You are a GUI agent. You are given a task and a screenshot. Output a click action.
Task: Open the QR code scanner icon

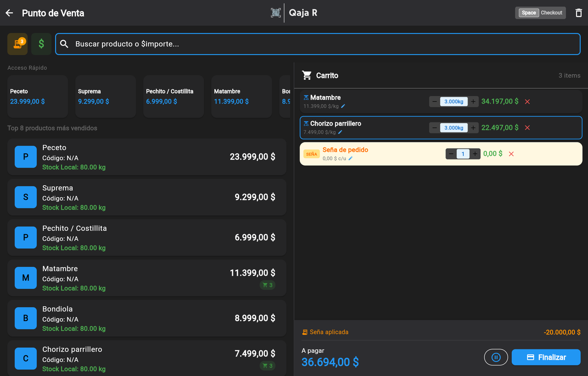pos(276,13)
